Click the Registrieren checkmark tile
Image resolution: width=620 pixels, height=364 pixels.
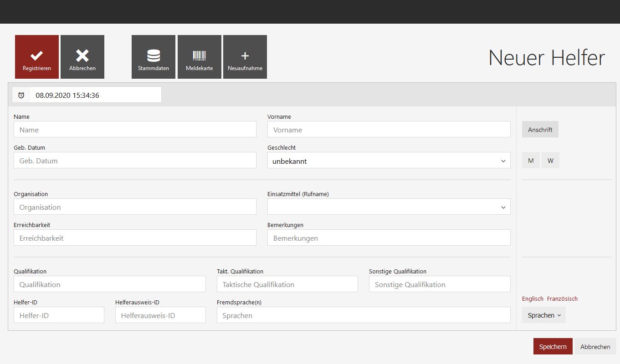pyautogui.click(x=37, y=57)
